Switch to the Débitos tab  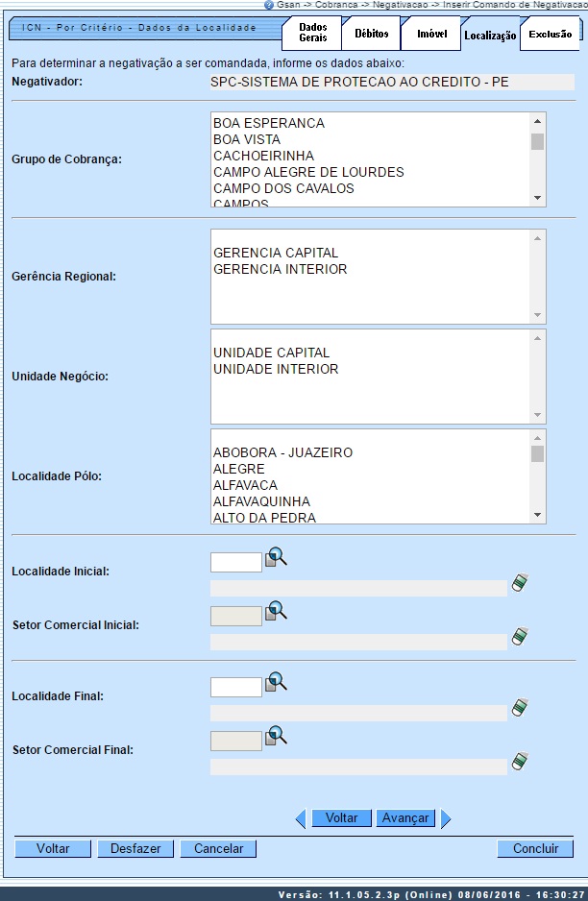371,33
